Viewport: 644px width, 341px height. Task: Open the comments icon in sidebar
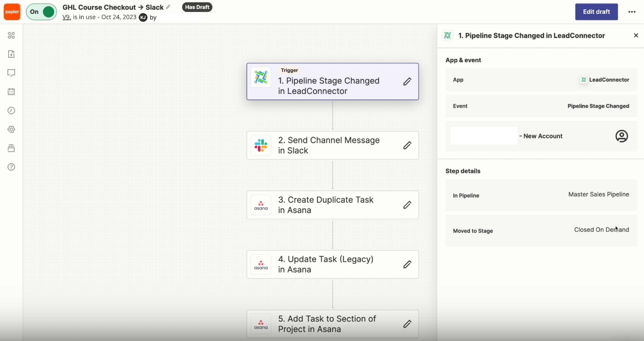[11, 73]
